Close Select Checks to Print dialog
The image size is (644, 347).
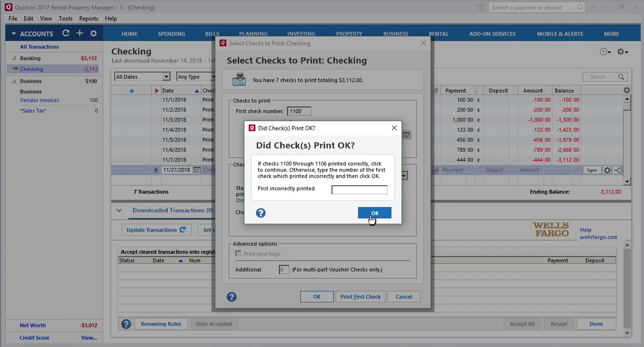[x=423, y=43]
